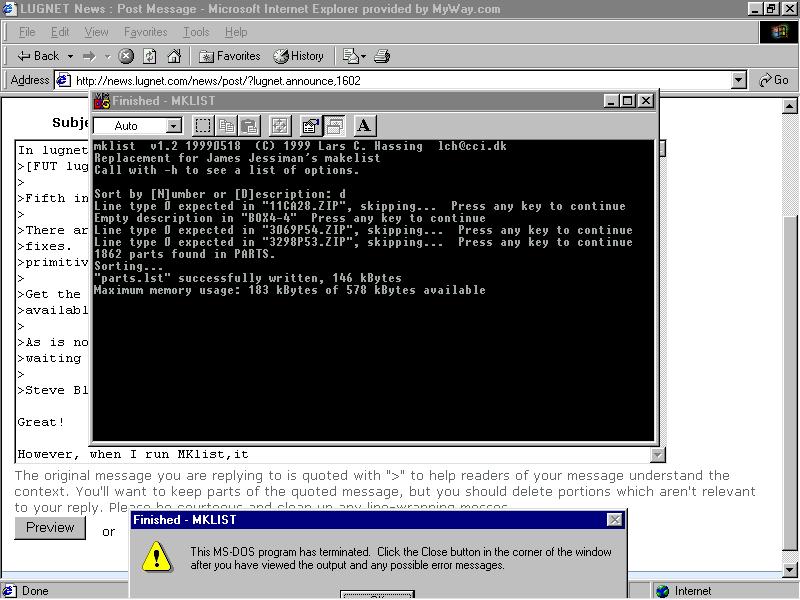Open the font size Auto dropdown in MKLIST
Screen dimensions: 800x600
174,126
